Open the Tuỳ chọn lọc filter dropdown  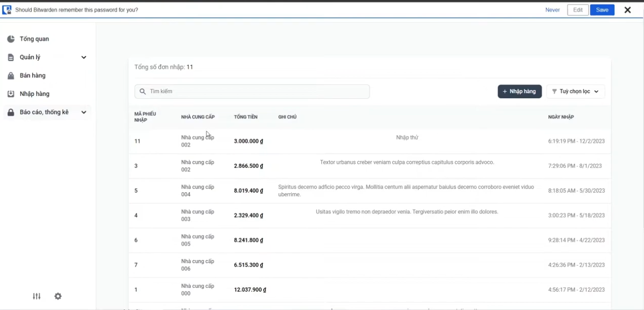[x=575, y=91]
